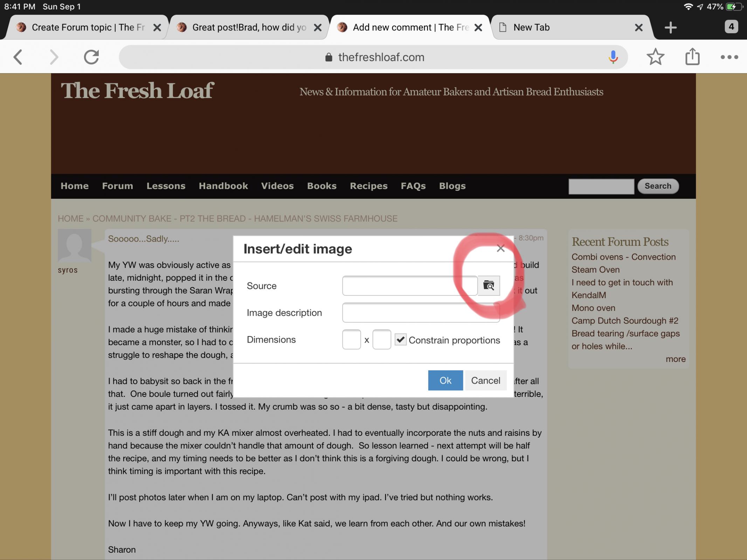Close the Insert/edit image dialog
The height and width of the screenshot is (560, 747).
pyautogui.click(x=500, y=248)
